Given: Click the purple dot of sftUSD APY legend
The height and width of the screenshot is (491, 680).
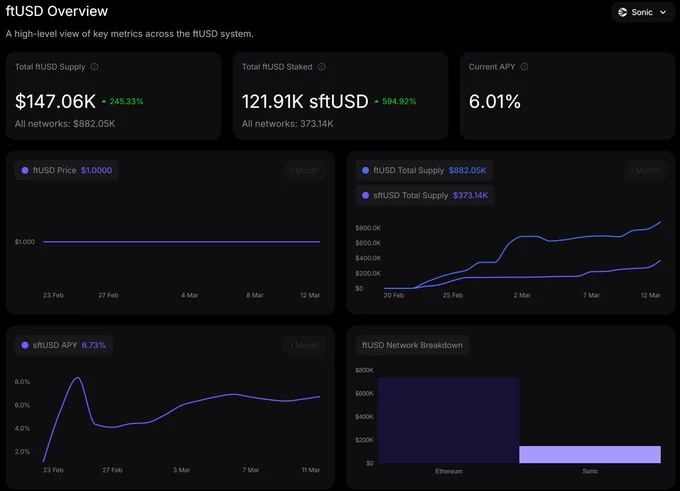Looking at the screenshot, I should pos(25,345).
